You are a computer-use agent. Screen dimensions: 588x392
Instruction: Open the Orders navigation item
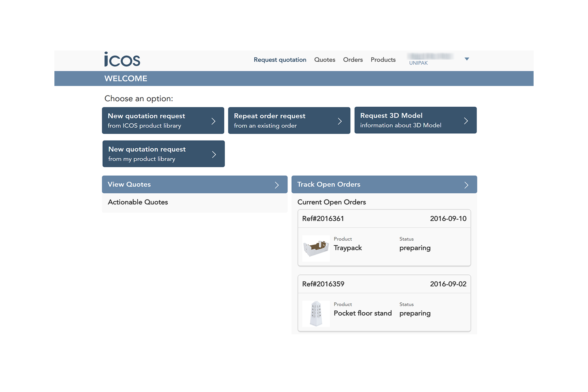pyautogui.click(x=353, y=60)
